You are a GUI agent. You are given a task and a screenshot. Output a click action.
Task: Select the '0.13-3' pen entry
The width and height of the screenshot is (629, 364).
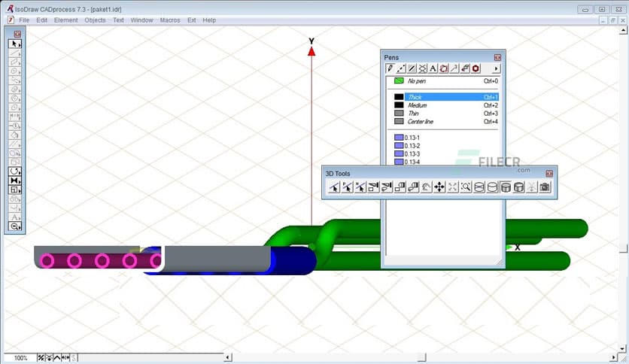[x=407, y=154]
